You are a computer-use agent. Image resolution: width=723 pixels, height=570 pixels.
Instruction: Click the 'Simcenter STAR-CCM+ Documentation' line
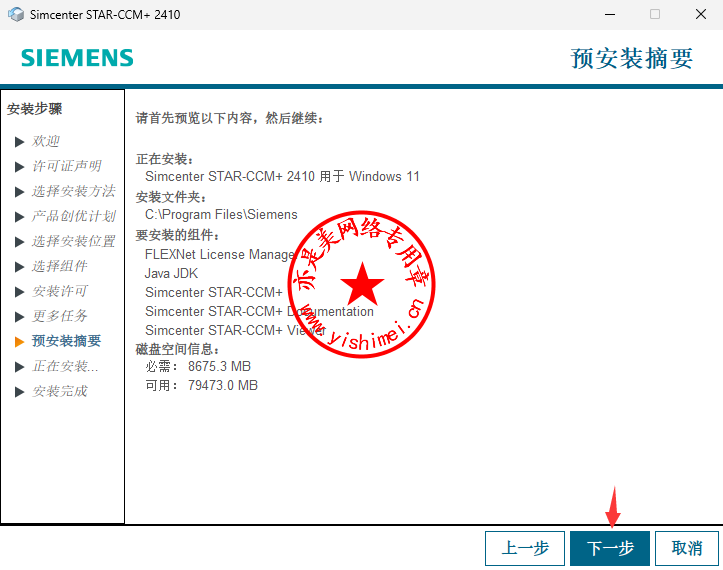(x=259, y=311)
